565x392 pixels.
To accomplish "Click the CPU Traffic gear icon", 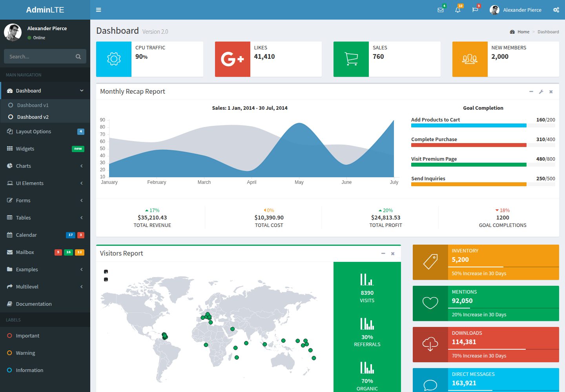I will click(x=114, y=59).
